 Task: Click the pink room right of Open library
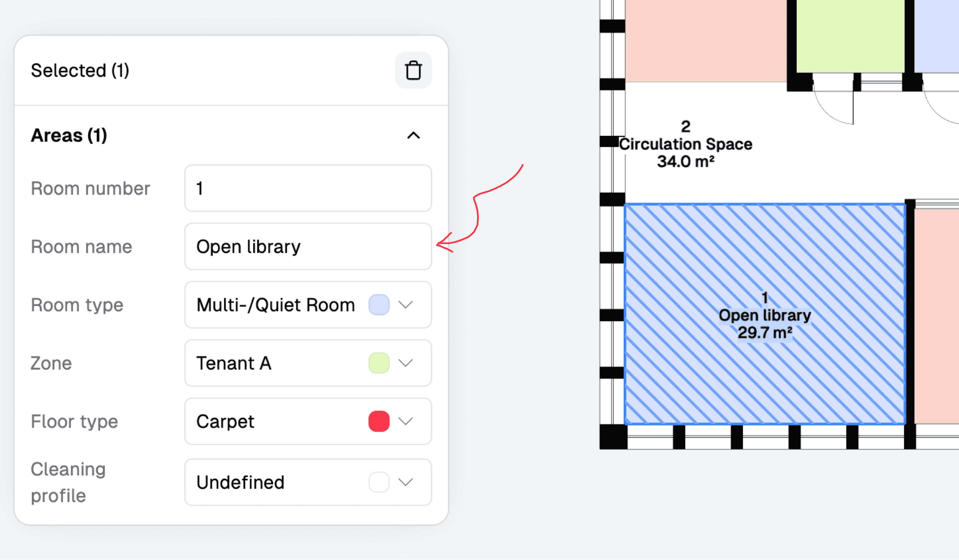click(936, 316)
